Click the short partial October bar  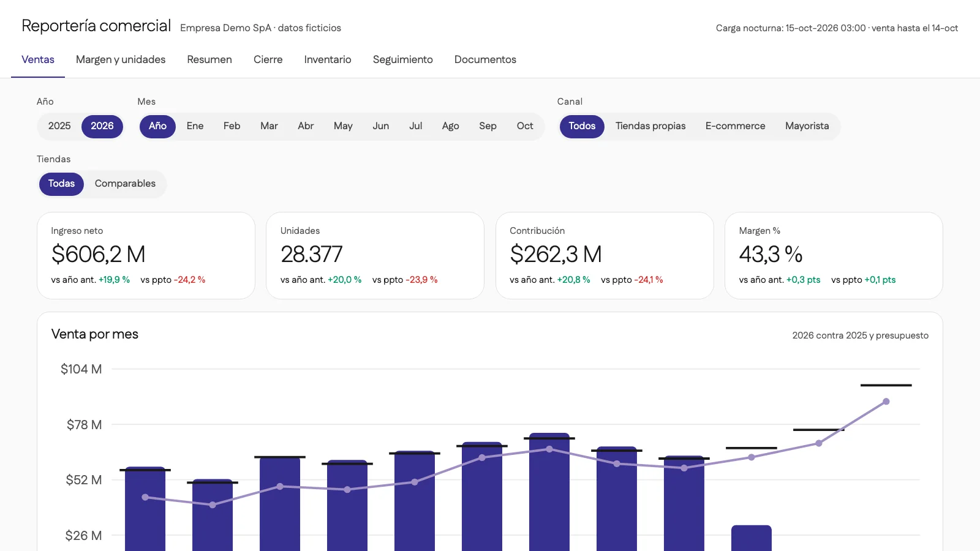point(752,538)
